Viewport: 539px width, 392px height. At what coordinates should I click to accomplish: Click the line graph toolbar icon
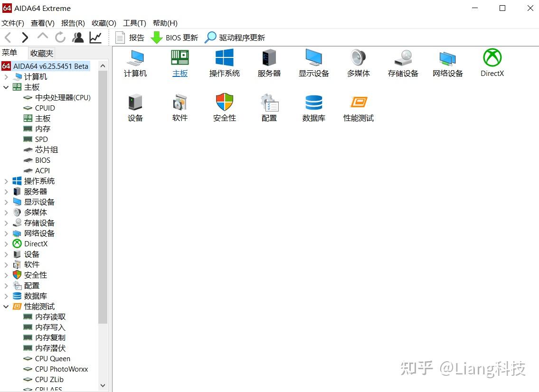95,37
